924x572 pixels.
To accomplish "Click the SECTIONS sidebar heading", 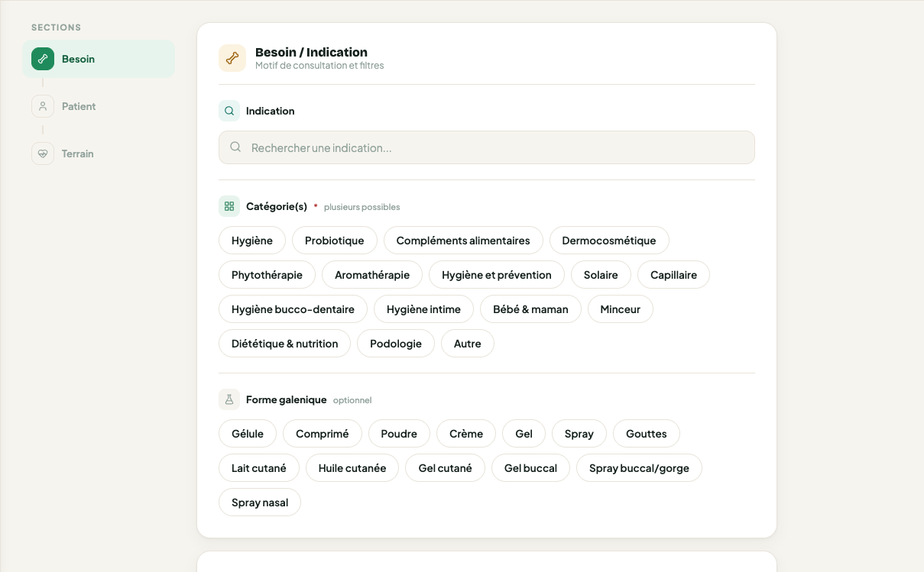I will 56,27.
